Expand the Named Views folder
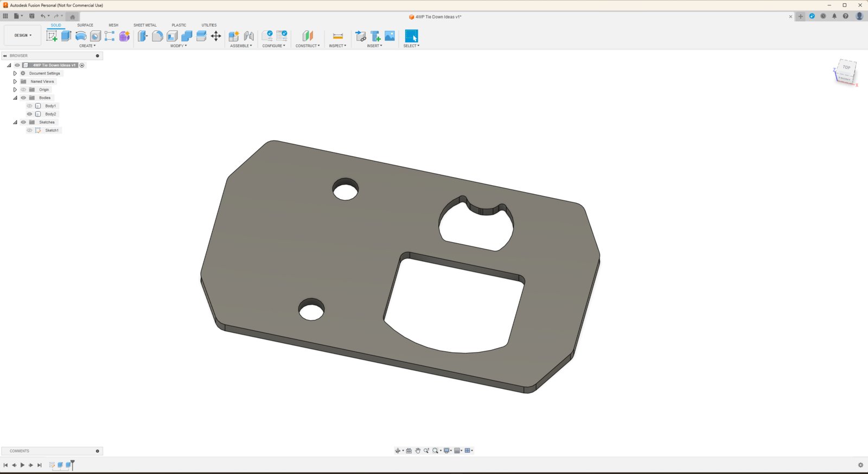 (15, 81)
